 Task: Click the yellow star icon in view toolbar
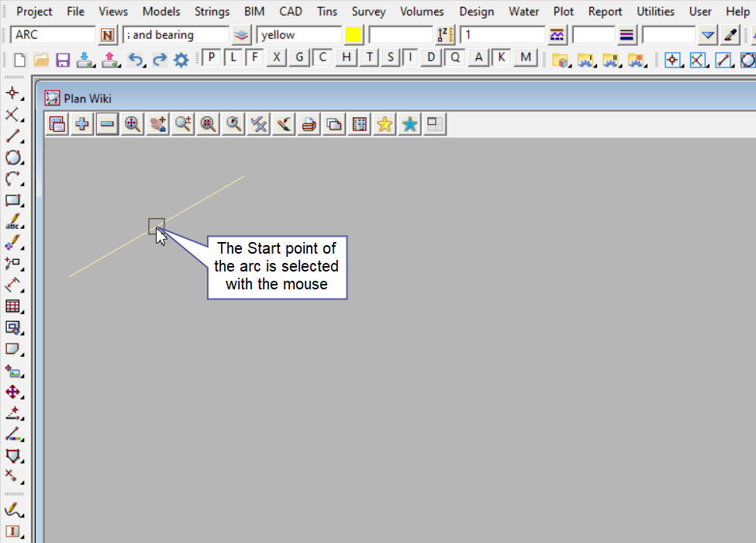pyautogui.click(x=385, y=124)
